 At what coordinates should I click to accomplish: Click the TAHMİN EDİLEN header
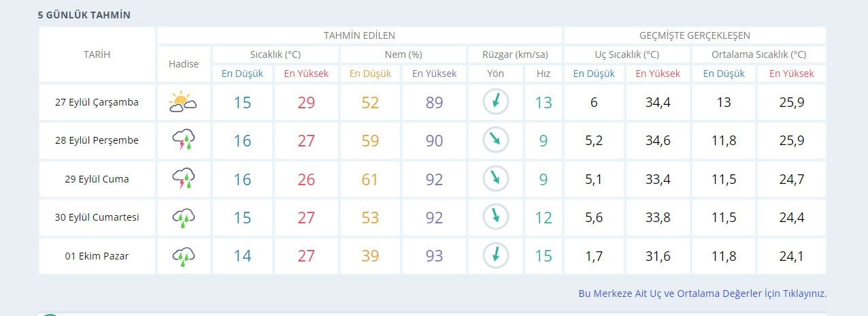coord(359,35)
